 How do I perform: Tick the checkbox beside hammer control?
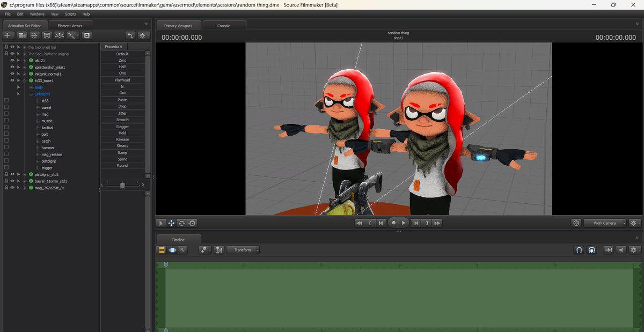point(6,147)
